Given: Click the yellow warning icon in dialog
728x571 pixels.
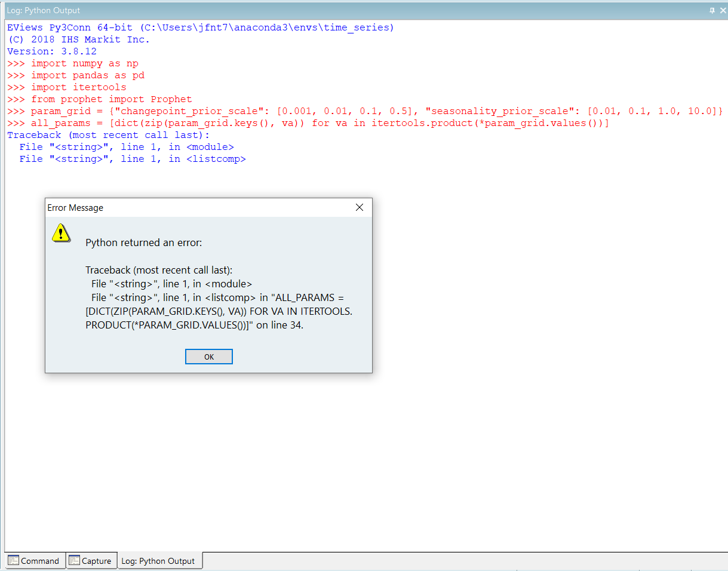Looking at the screenshot, I should point(61,233).
